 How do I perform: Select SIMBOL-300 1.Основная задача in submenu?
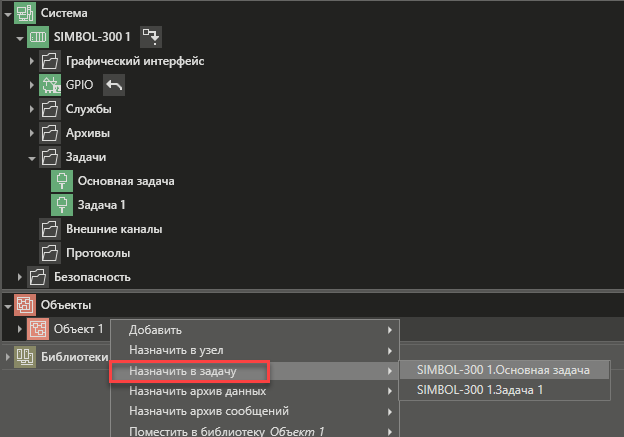point(504,370)
